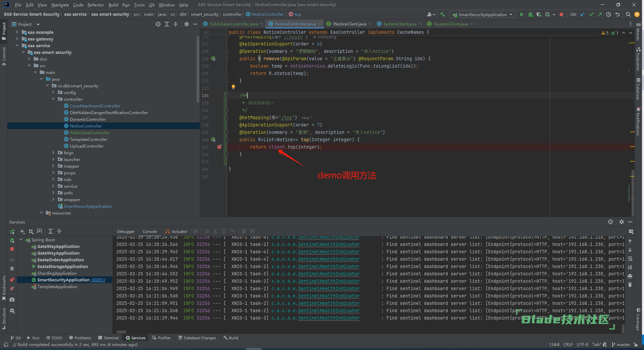Open the Actuator tab in Services
Screen dimensions: 644x350
176,232
